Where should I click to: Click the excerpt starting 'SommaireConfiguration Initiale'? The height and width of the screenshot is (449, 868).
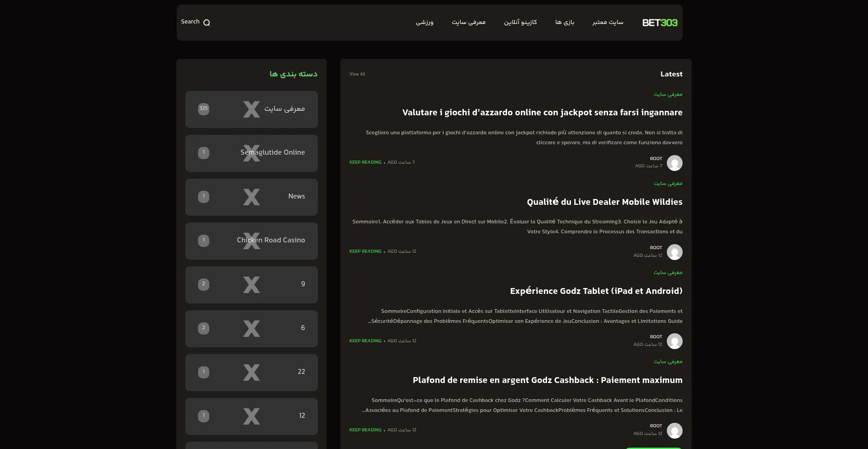coord(525,316)
